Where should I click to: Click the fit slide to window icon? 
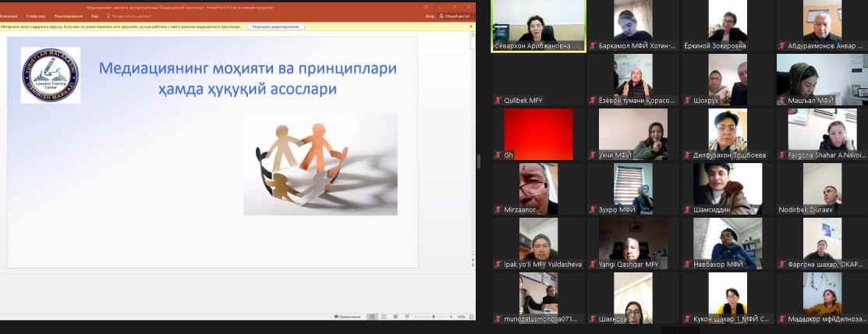(x=470, y=316)
